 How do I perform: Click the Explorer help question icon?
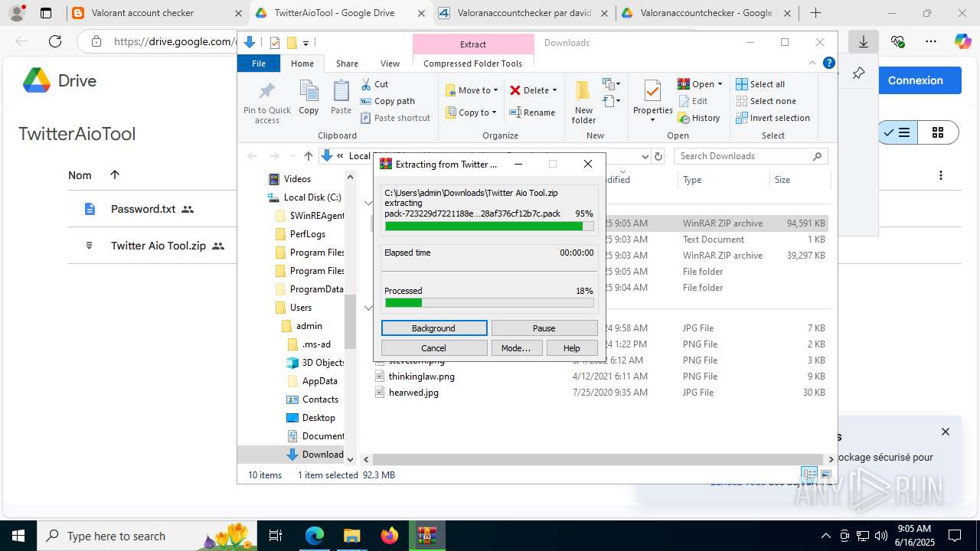[x=828, y=64]
